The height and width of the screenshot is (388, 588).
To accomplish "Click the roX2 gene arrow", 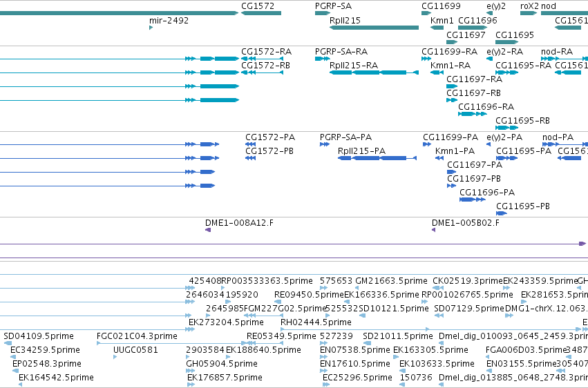I will point(529,13).
